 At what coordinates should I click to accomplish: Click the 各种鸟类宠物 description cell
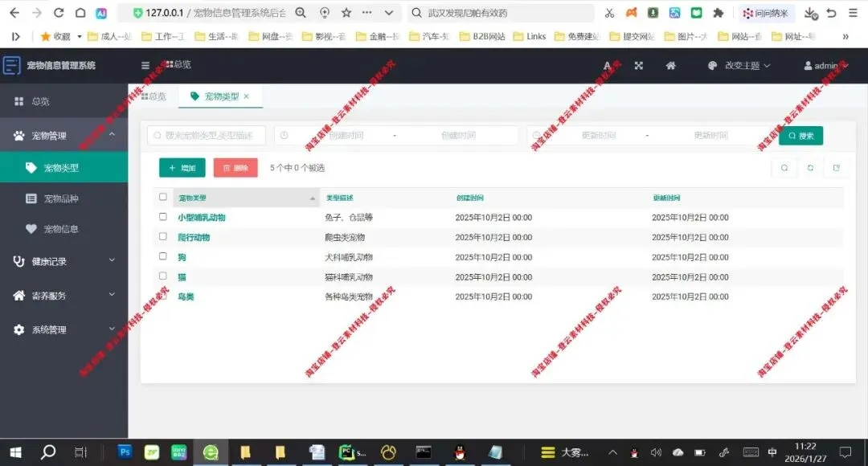pos(349,296)
